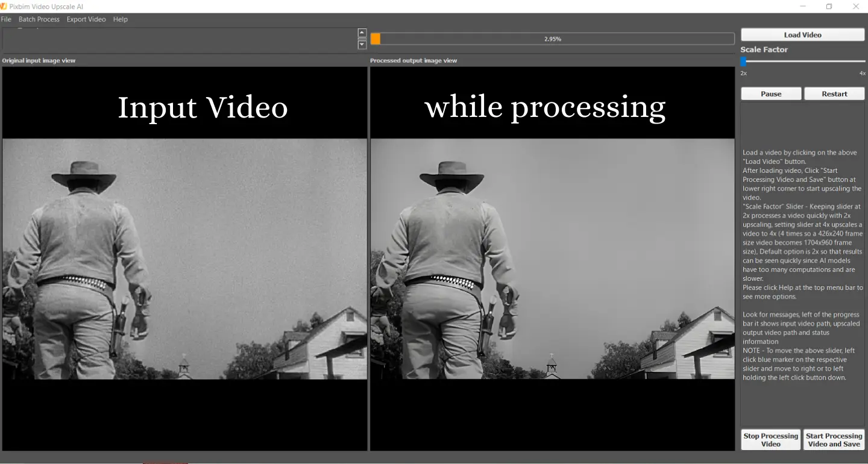Pause the video upscaling
This screenshot has width=868, height=464.
(x=770, y=93)
